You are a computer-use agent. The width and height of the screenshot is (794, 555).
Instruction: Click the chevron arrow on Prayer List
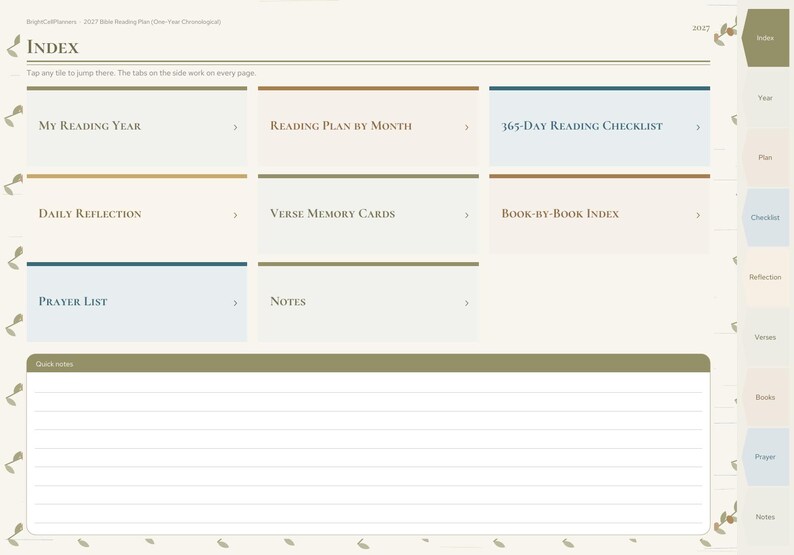click(235, 303)
